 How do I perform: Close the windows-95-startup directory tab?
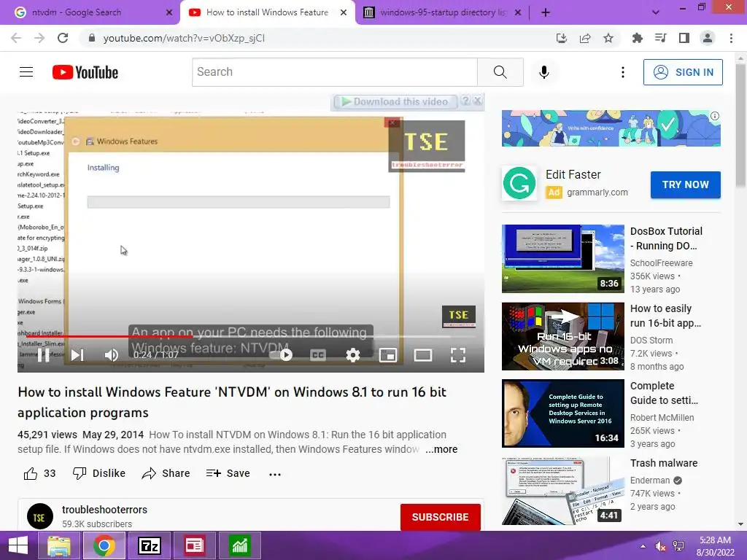coord(518,12)
